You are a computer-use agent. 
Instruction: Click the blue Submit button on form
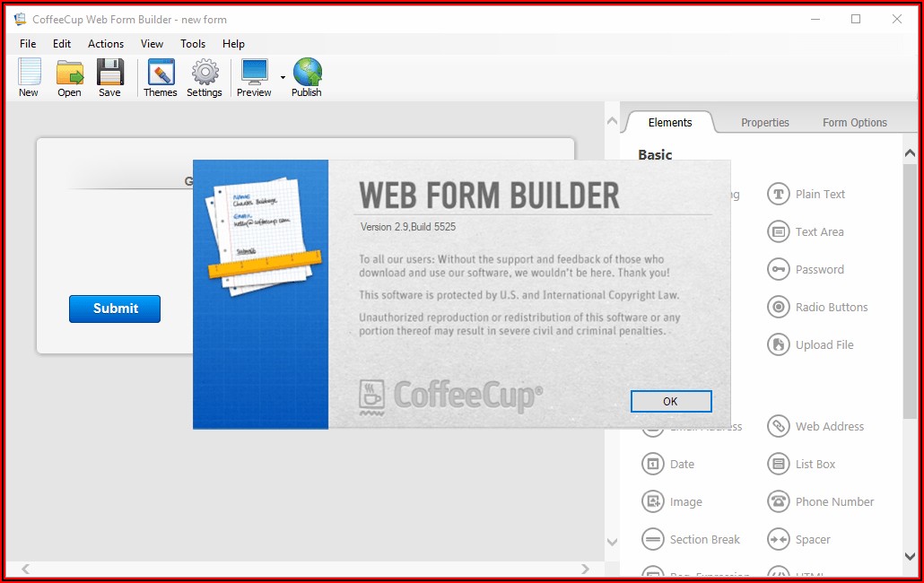(x=115, y=309)
